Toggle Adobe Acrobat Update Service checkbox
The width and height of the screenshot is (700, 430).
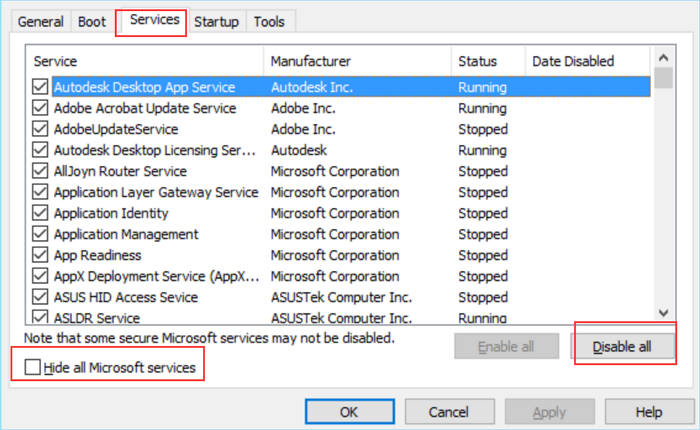point(40,108)
